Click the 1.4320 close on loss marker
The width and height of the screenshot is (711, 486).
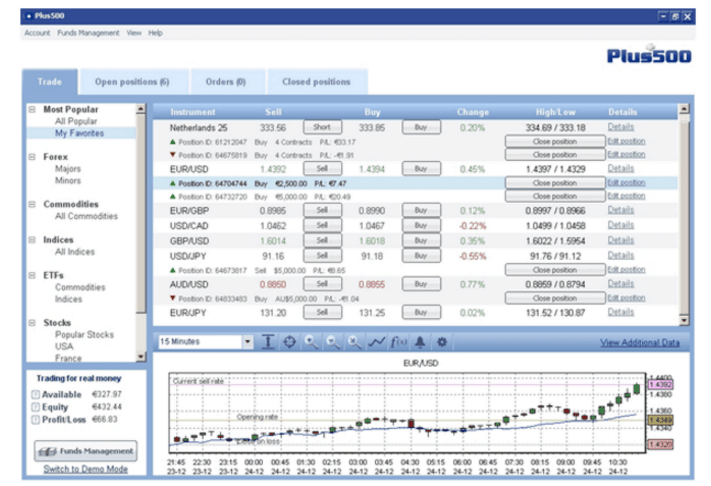tap(661, 444)
